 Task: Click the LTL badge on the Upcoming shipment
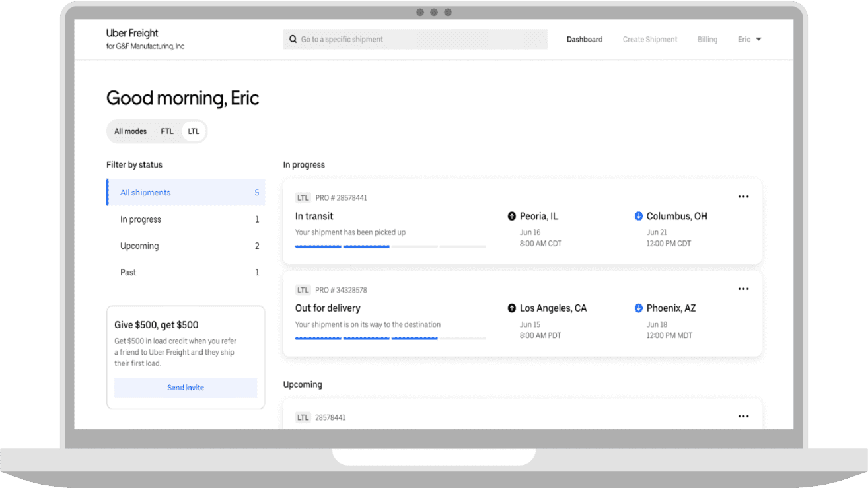pos(303,418)
